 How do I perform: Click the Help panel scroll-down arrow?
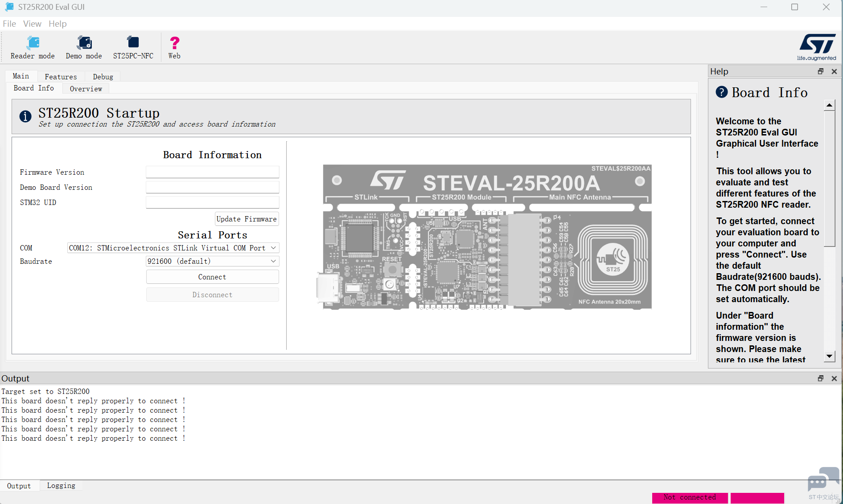click(829, 356)
